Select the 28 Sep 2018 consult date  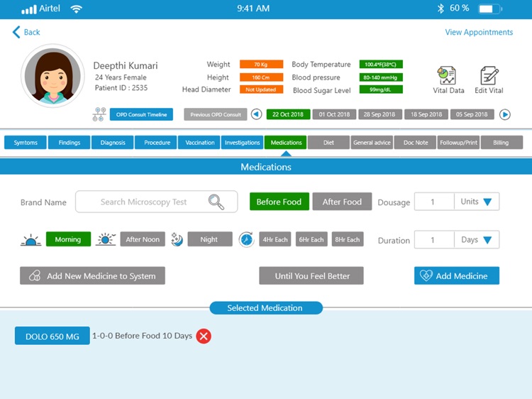[x=380, y=114]
